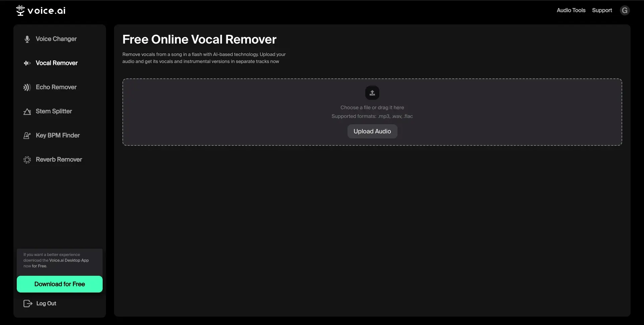Image resolution: width=644 pixels, height=325 pixels.
Task: Click Download for Free button
Action: 60,284
